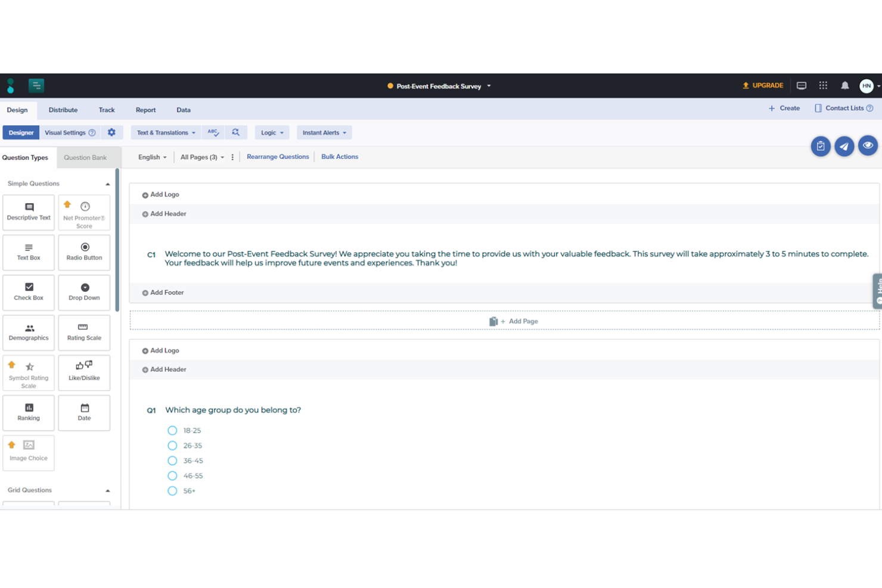Open the English language dropdown
Screen dimensions: 882x588
[151, 157]
